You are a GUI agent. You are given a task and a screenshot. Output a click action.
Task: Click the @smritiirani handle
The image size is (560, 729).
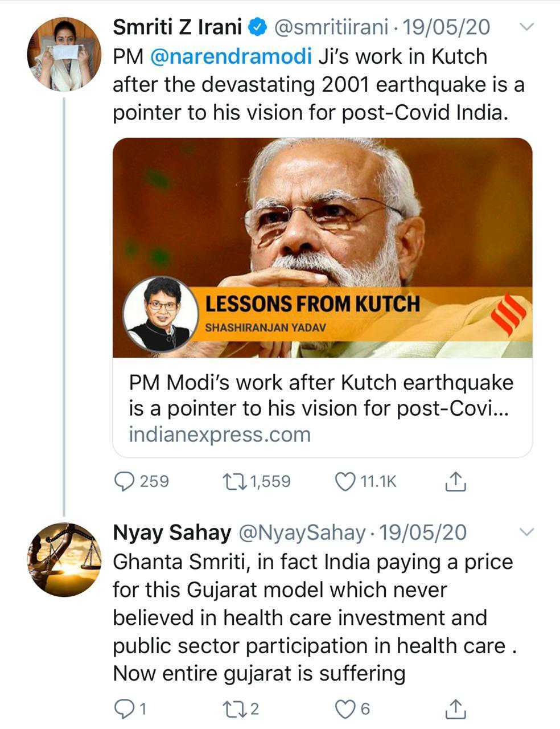pyautogui.click(x=332, y=27)
